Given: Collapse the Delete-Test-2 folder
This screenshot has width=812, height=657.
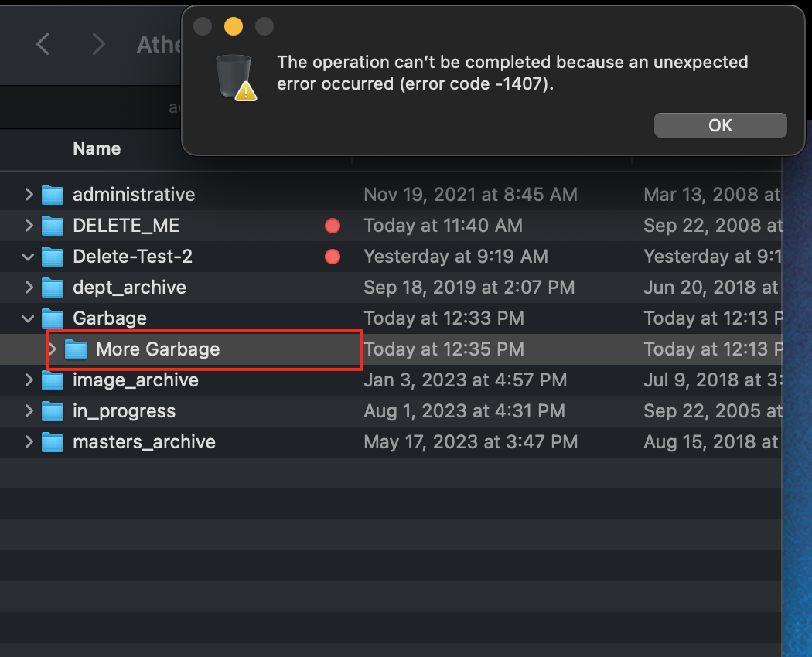Looking at the screenshot, I should point(28,257).
